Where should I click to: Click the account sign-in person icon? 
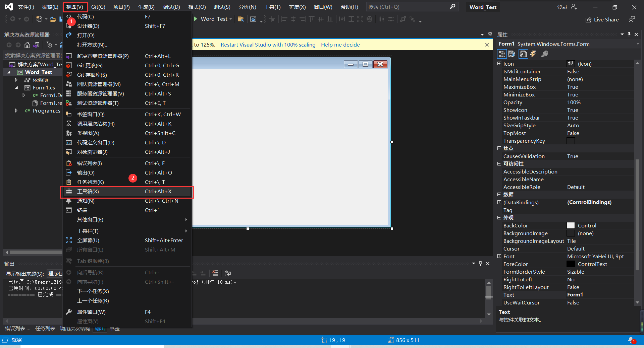point(574,7)
